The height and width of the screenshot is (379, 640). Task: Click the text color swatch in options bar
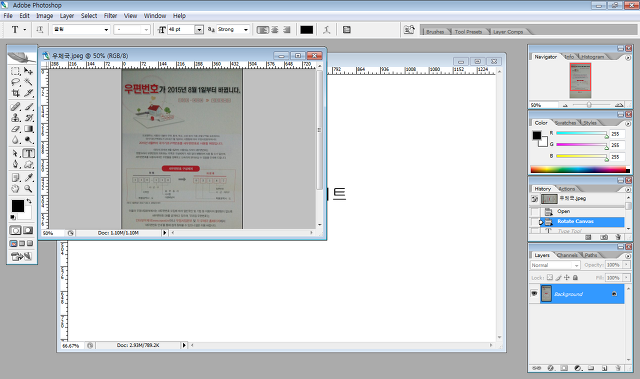[x=307, y=30]
